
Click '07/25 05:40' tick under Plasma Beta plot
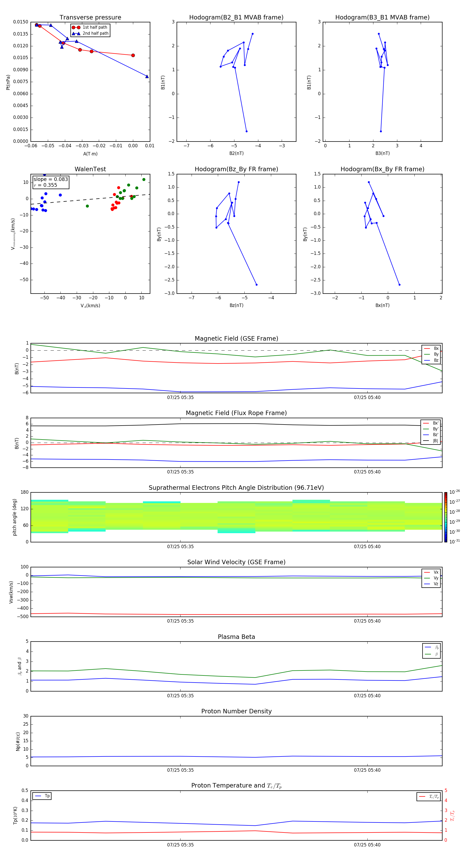click(367, 696)
